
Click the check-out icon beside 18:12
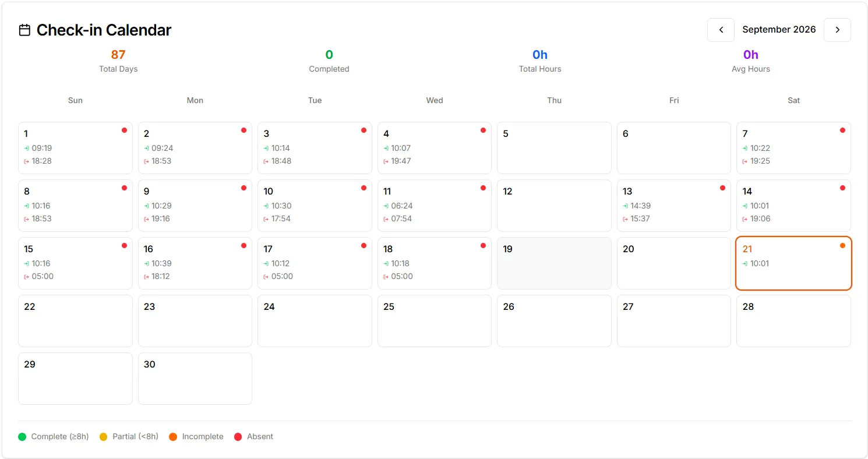click(147, 277)
